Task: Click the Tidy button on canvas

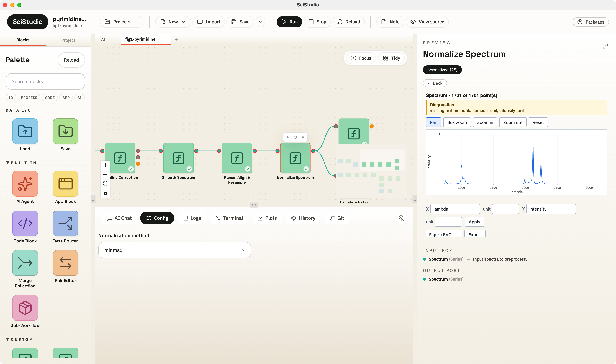Action: (392, 58)
